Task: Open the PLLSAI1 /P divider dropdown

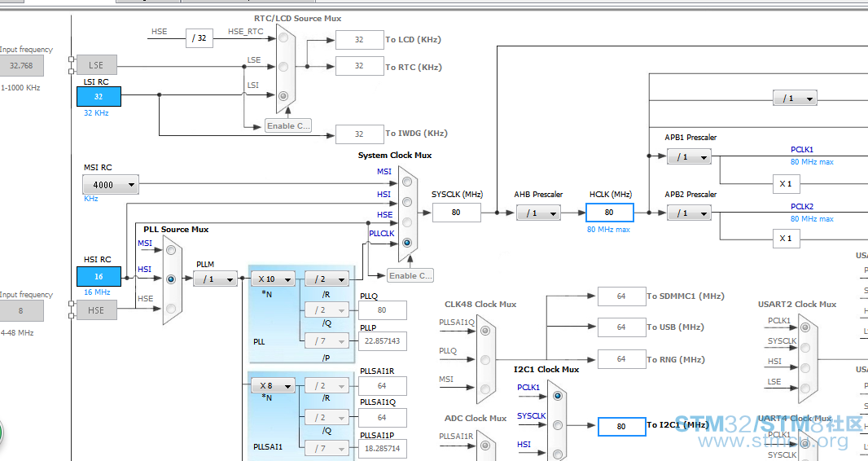Action: coord(327,448)
